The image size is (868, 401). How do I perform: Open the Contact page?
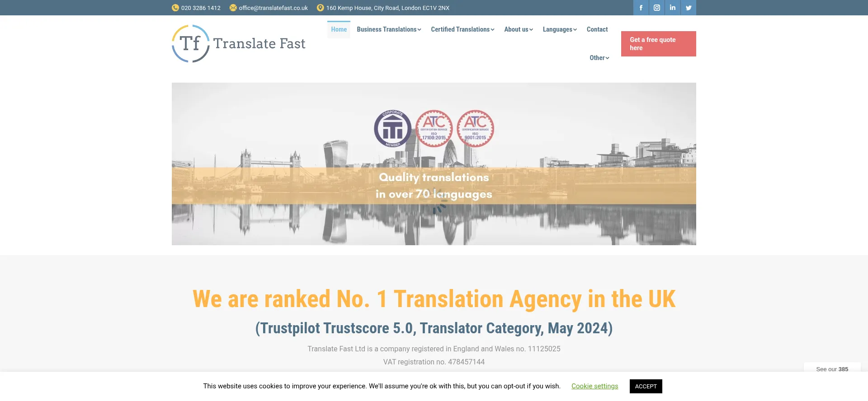(597, 29)
